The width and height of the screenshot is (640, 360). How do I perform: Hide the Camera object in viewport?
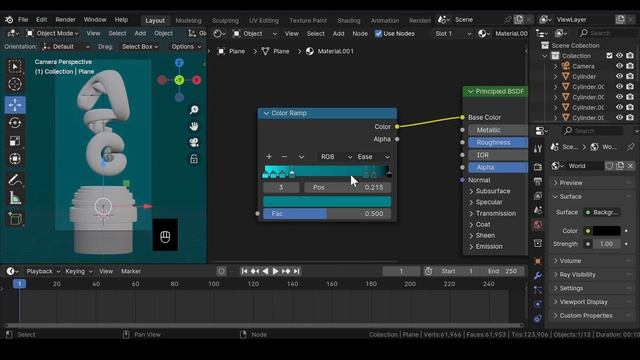tap(620, 66)
